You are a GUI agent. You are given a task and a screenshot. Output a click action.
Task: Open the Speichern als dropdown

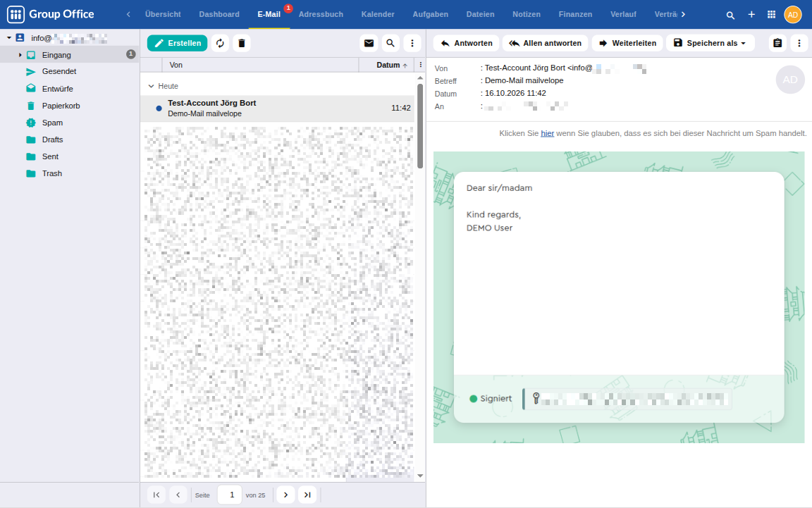coord(710,43)
